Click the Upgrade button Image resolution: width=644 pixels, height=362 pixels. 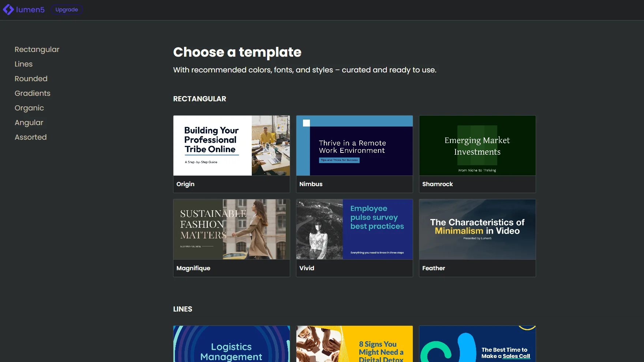(67, 10)
